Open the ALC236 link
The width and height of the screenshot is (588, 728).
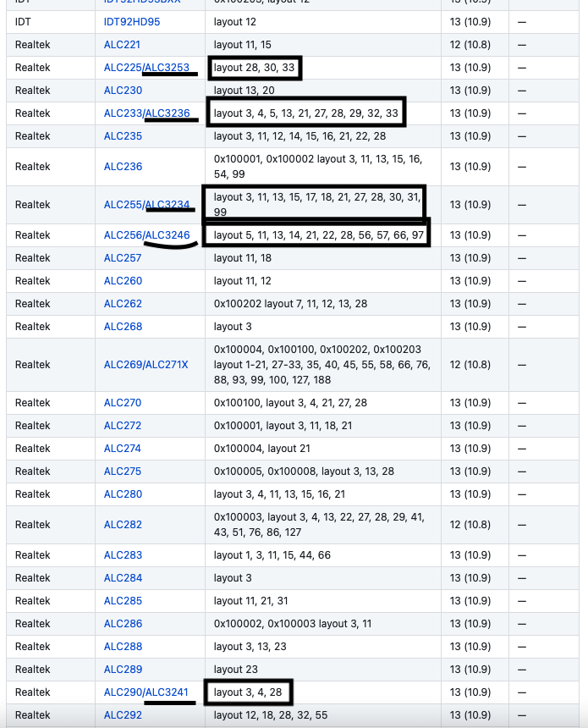click(123, 167)
